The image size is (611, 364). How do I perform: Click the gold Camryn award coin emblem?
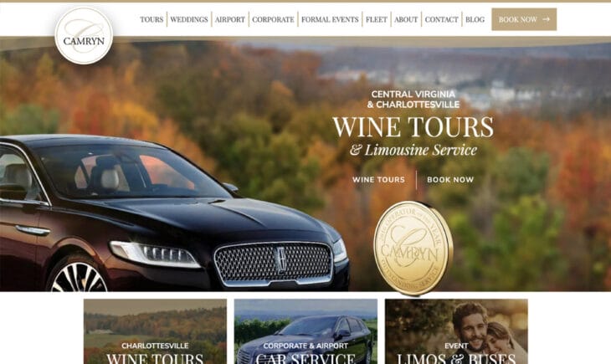(x=413, y=248)
